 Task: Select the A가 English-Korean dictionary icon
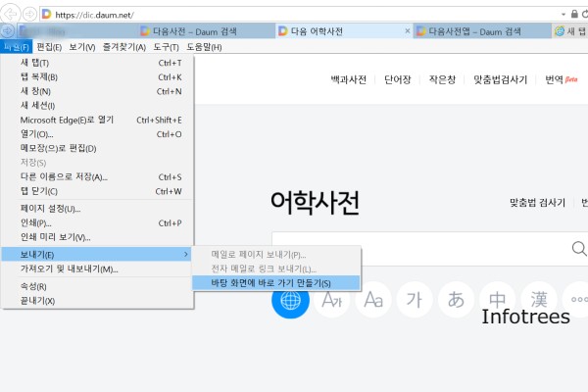pyautogui.click(x=332, y=300)
